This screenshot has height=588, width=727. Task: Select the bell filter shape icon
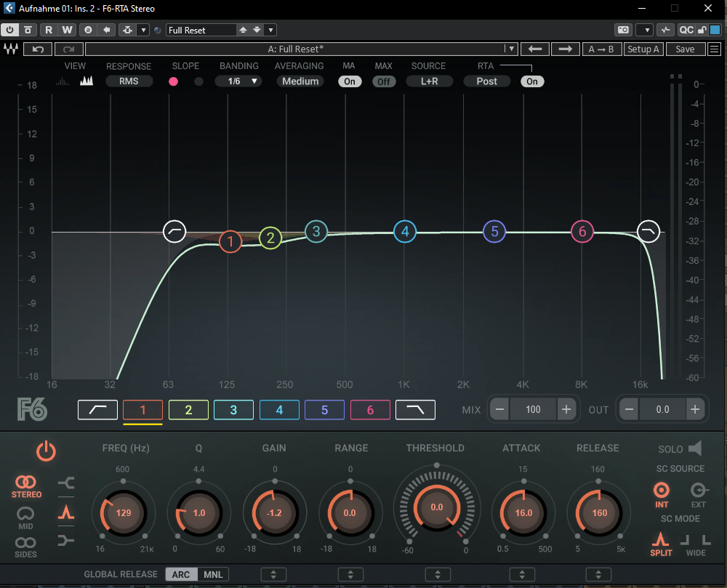[67, 512]
